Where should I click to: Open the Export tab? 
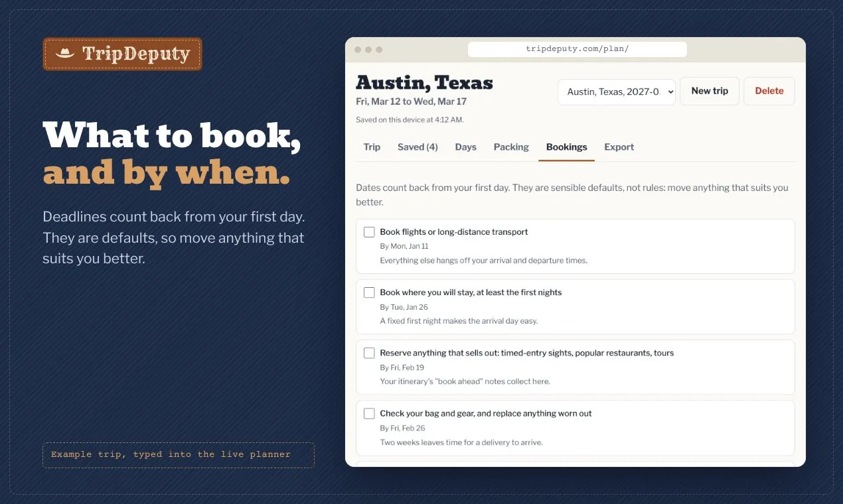coord(619,147)
